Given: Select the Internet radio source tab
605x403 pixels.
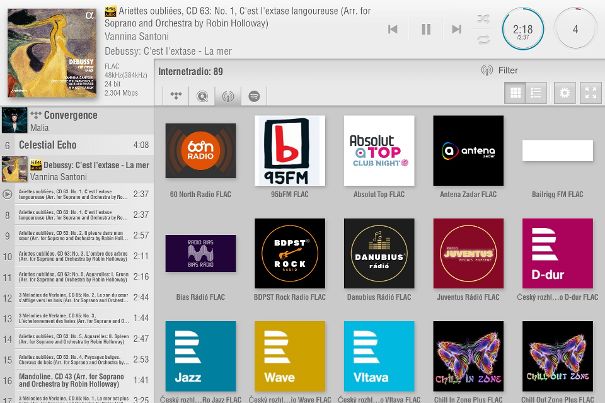Looking at the screenshot, I should click(x=228, y=95).
